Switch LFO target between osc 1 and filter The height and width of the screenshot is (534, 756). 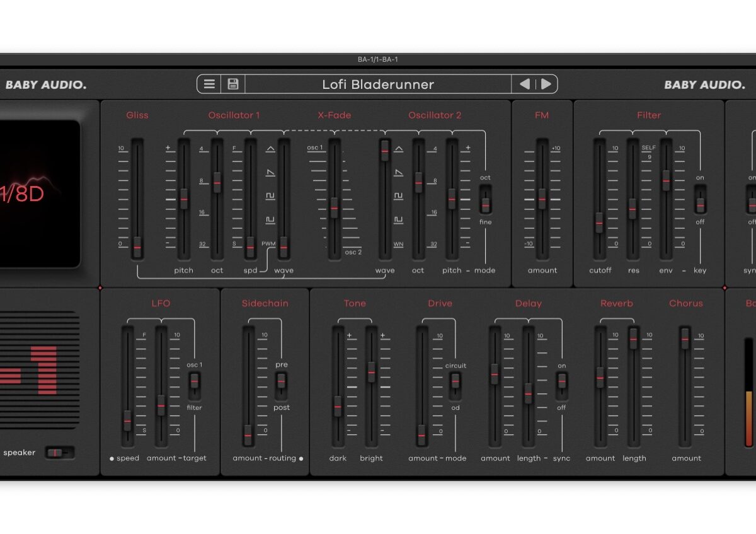point(194,381)
